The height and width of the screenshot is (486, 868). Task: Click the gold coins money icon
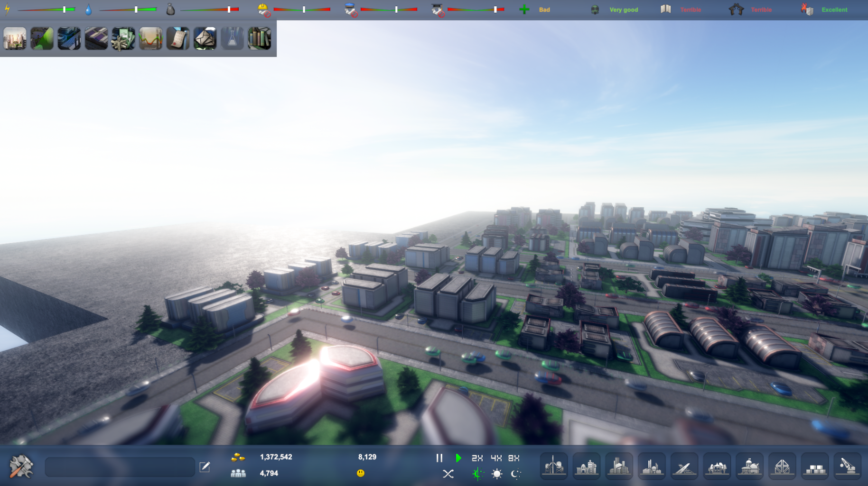point(238,457)
